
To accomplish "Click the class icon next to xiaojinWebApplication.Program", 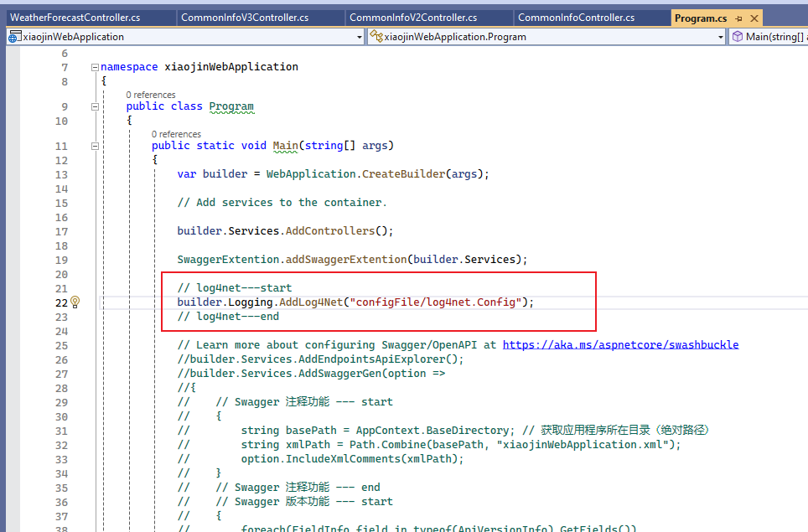I will click(376, 37).
